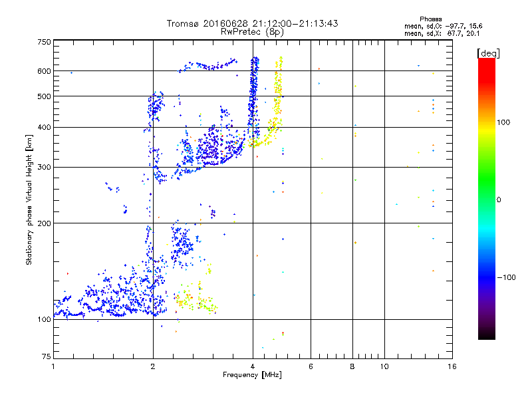The height and width of the screenshot is (399, 532).
Task: Click the '0' colorbar tick label
Action: 499,200
